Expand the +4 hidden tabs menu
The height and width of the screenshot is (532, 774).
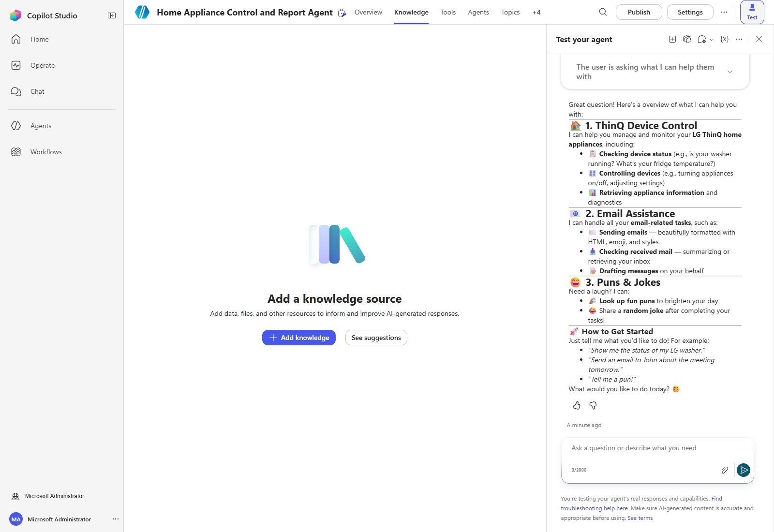(536, 12)
